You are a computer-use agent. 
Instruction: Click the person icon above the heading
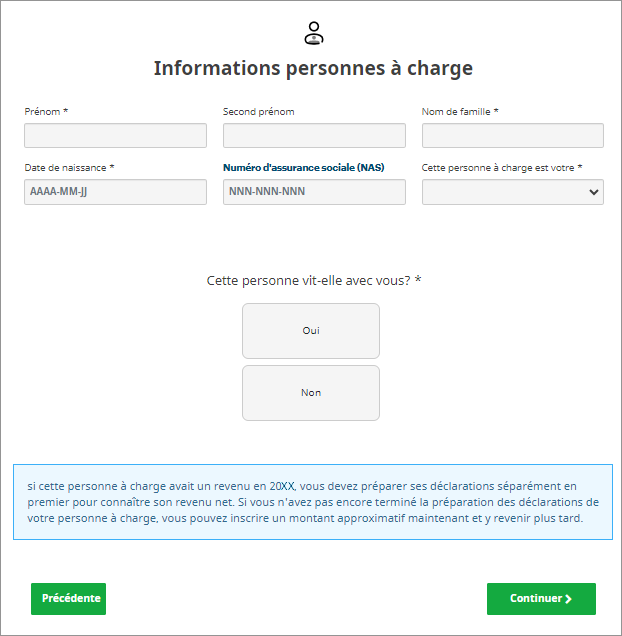point(313,32)
